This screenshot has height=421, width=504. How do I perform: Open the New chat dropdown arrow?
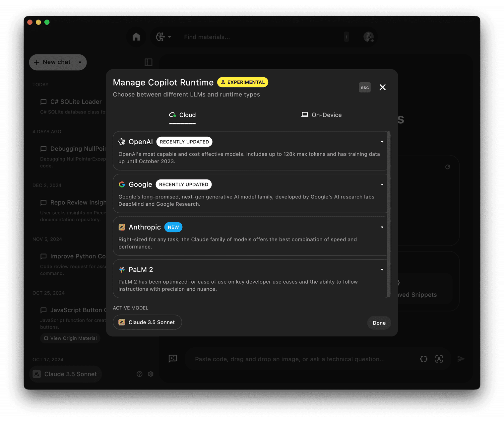[x=80, y=62]
